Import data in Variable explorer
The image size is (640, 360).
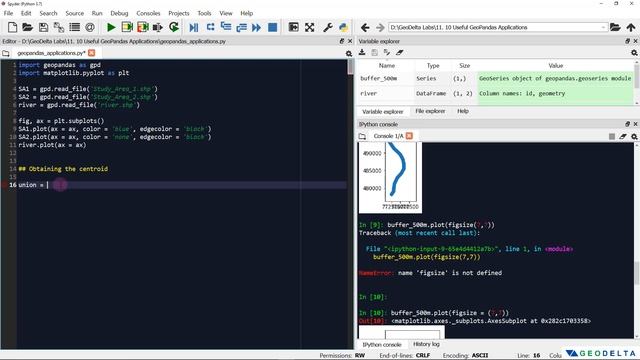click(362, 53)
